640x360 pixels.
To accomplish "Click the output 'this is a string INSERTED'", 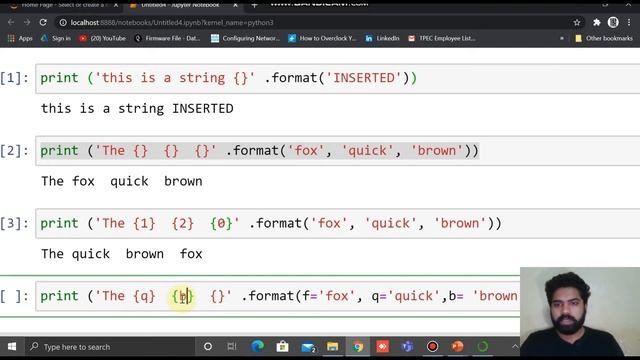I will [x=137, y=109].
